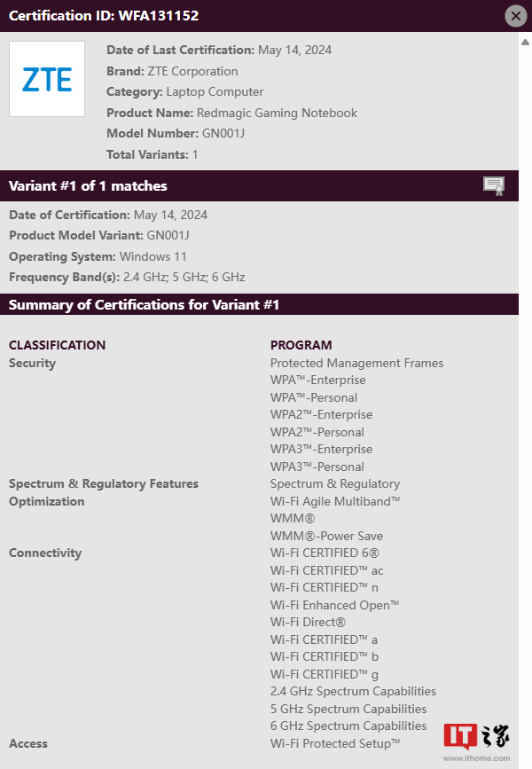Screen dimensions: 532x769
Task: Click the Wi-Fi CERTIFIED 6 entry
Action: click(325, 553)
